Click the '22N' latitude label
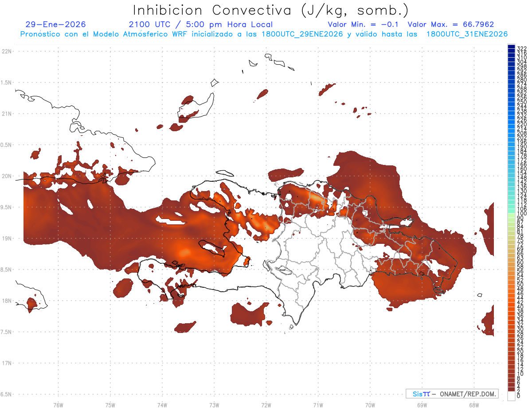This screenshot has height=411, width=532. [7, 51]
